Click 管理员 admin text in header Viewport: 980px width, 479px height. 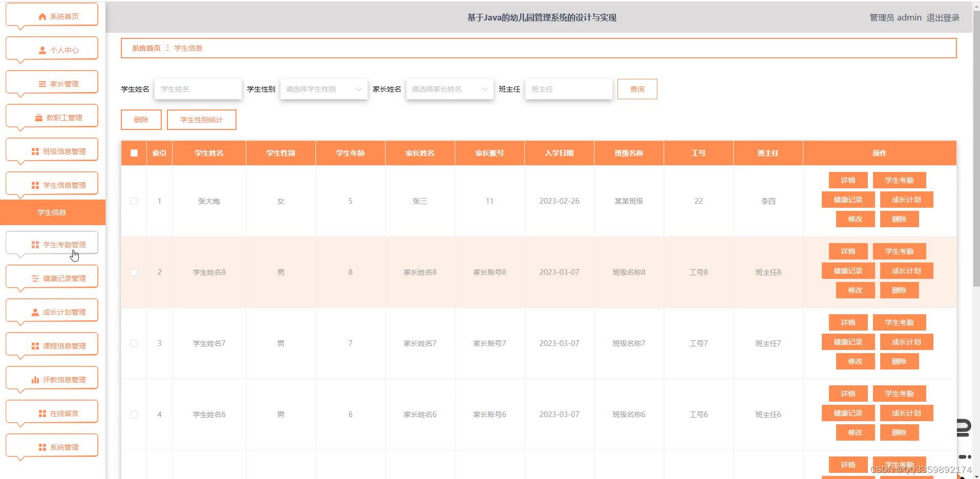(896, 17)
